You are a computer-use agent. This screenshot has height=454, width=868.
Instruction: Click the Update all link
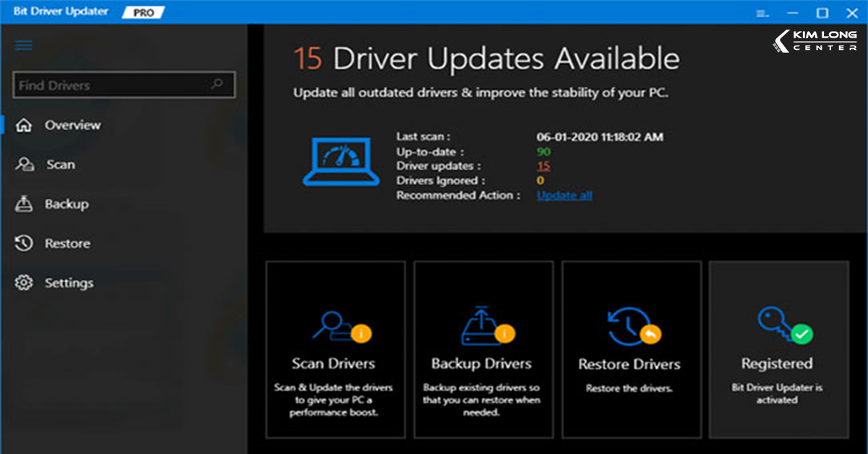[x=564, y=195]
